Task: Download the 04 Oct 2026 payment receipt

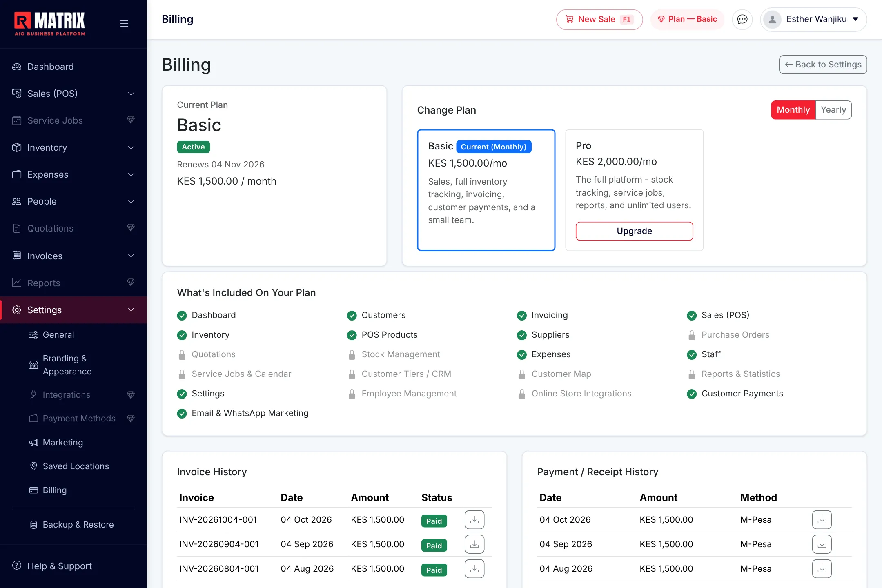Action: click(x=822, y=520)
